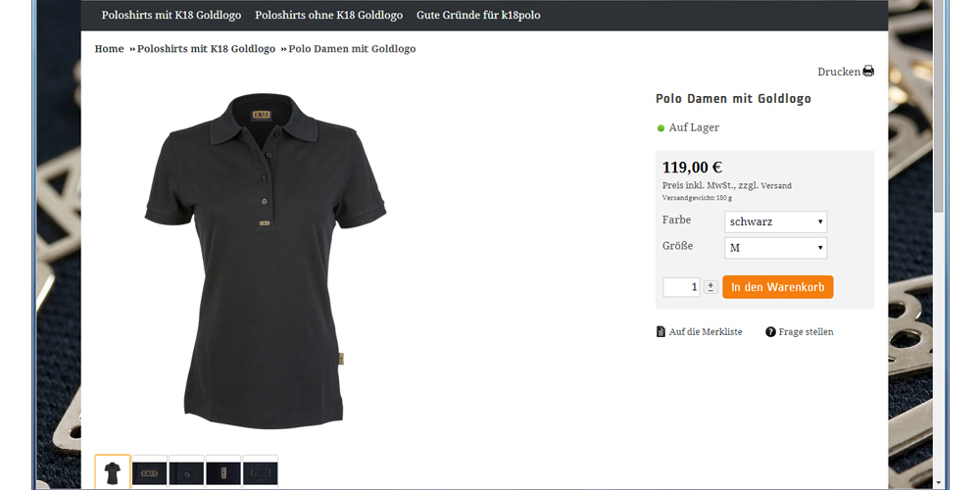
Task: Click the plus/minus quantity stepper
Action: [710, 287]
